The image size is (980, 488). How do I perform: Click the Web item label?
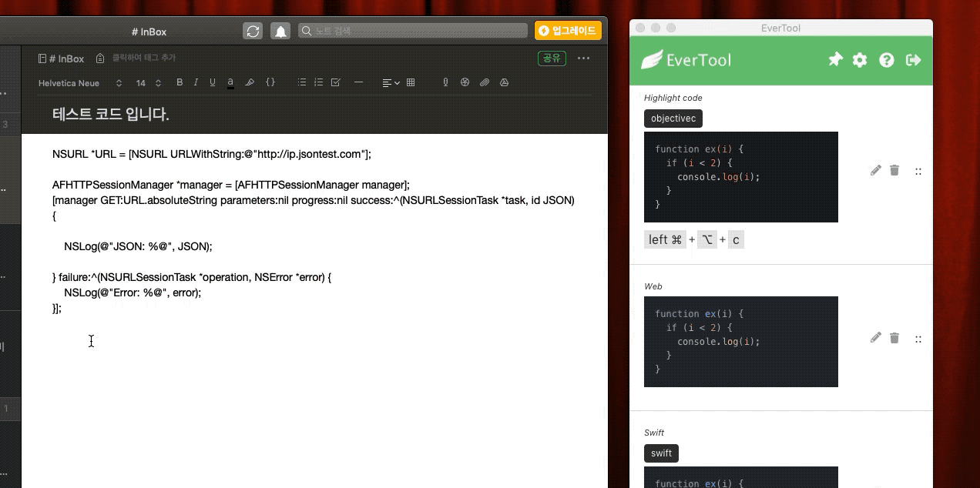coord(653,286)
